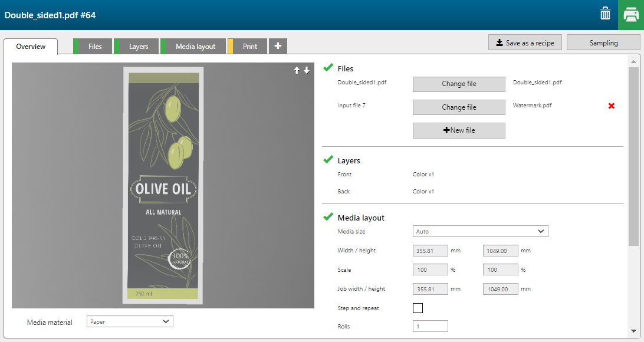Remove Watermark.pdf with the red X

click(612, 106)
